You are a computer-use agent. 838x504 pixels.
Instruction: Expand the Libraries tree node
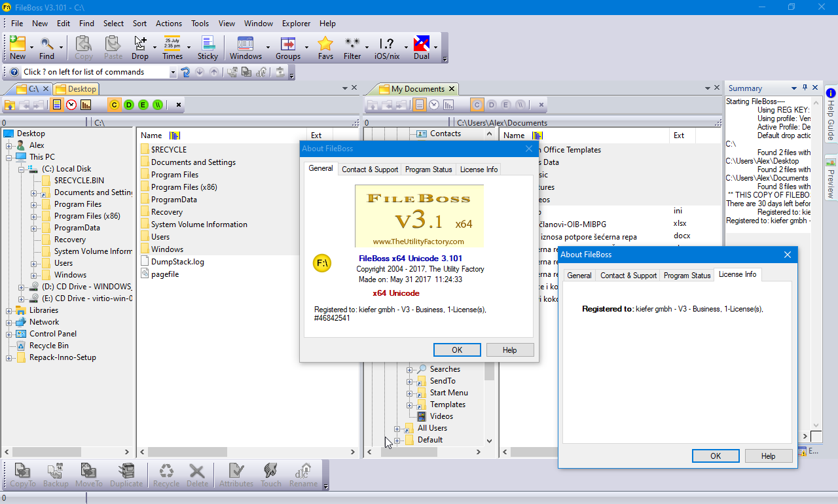[x=10, y=310]
